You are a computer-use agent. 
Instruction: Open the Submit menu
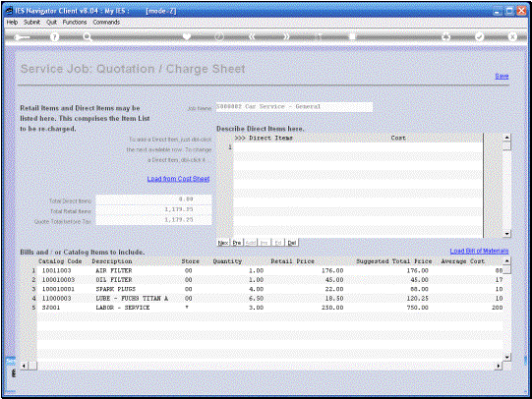pyautogui.click(x=31, y=22)
